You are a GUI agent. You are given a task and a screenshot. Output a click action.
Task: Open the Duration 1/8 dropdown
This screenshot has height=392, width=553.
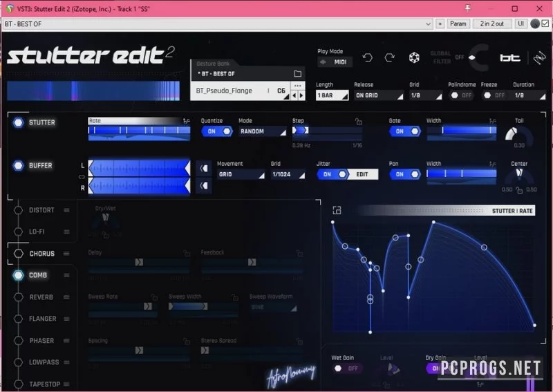529,95
